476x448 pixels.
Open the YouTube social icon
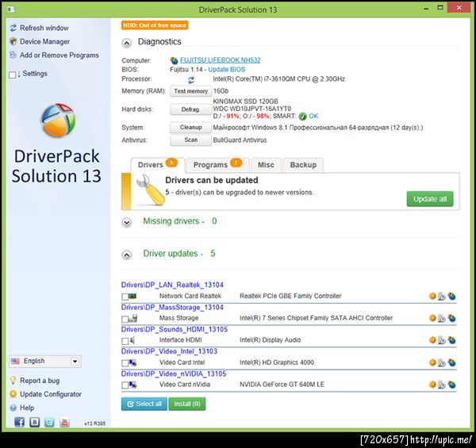[x=64, y=422]
